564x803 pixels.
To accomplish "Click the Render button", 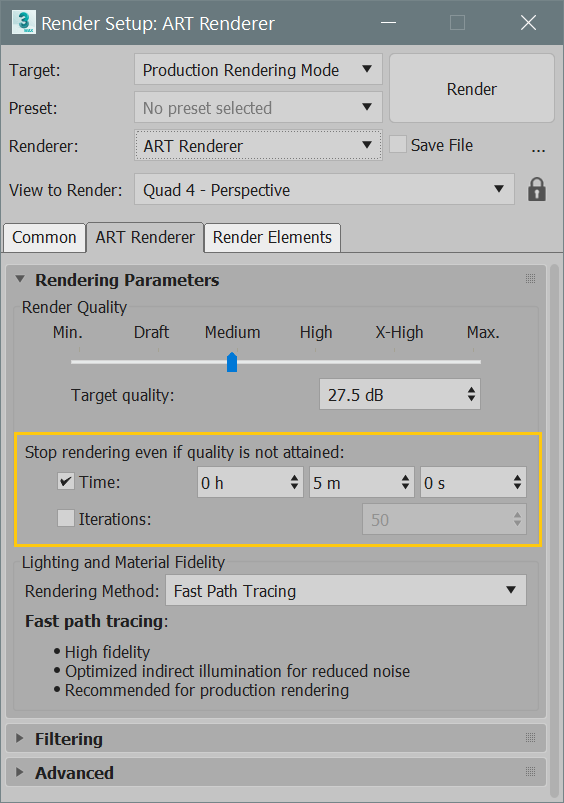I will pos(472,89).
